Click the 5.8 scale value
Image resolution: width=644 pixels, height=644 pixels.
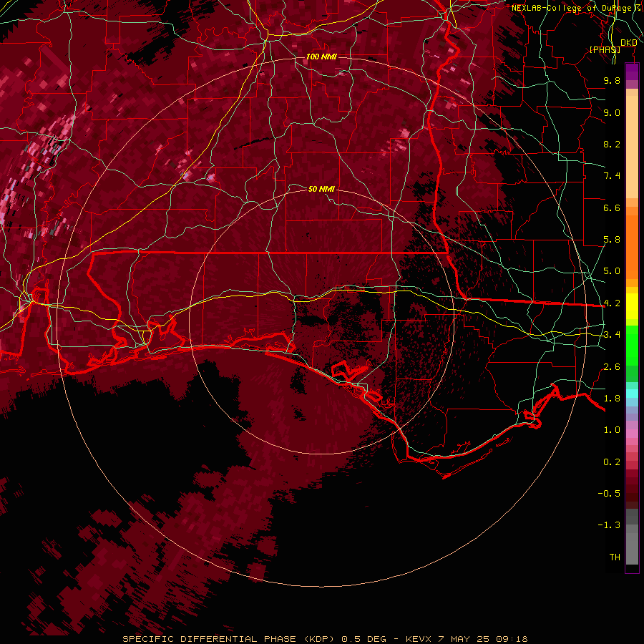612,240
